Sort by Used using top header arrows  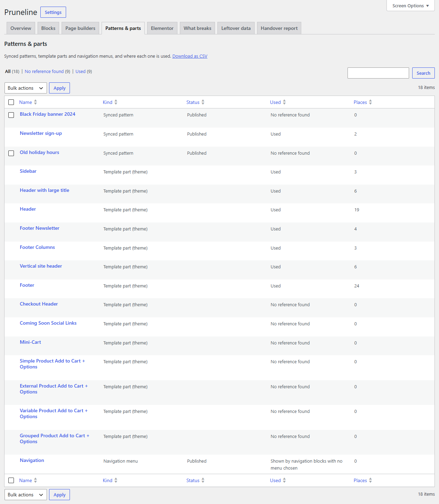284,102
